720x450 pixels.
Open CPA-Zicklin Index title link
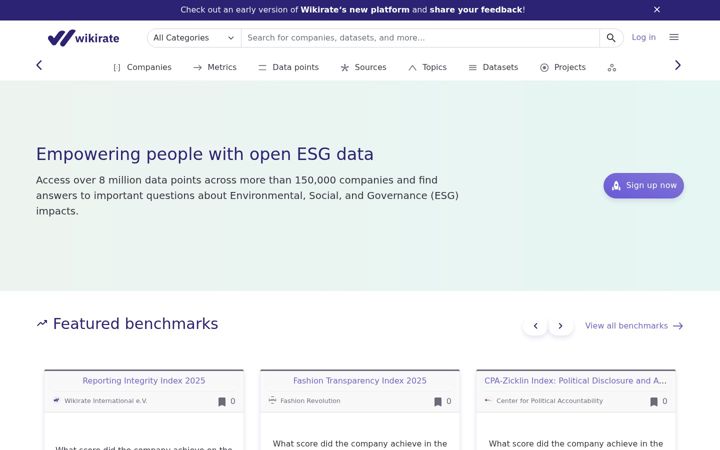(575, 381)
